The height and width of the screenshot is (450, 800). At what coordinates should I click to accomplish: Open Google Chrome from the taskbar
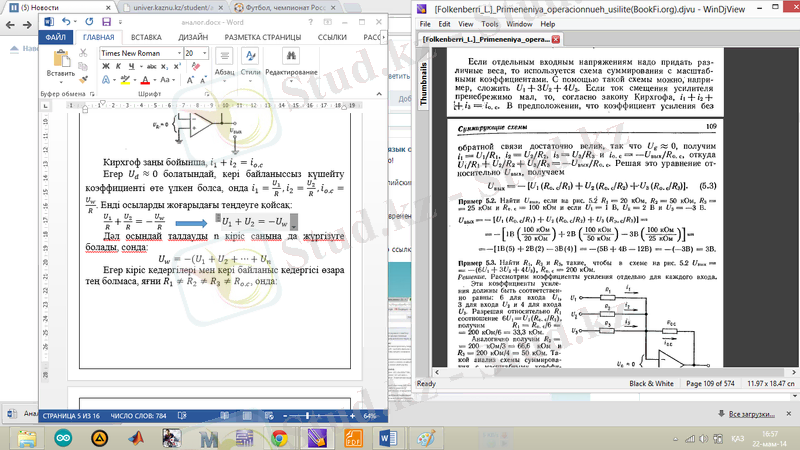279,438
